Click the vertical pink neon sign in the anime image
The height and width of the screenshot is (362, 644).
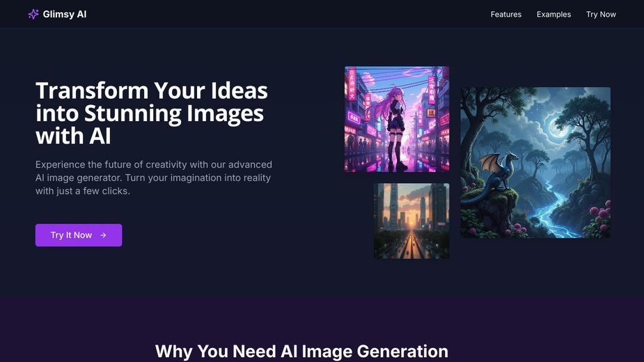click(x=352, y=85)
